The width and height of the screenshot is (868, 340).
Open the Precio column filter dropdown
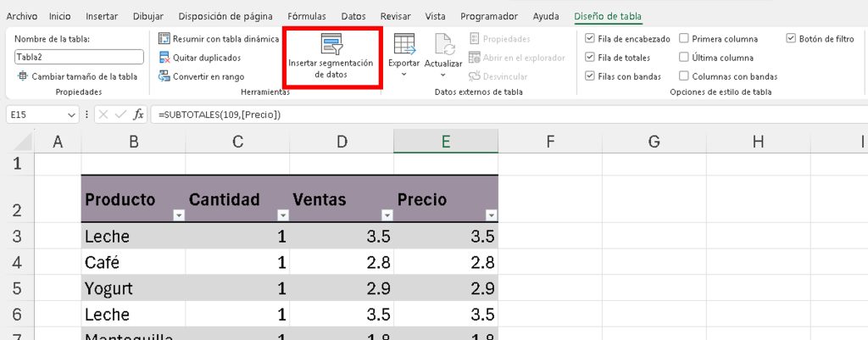click(491, 215)
